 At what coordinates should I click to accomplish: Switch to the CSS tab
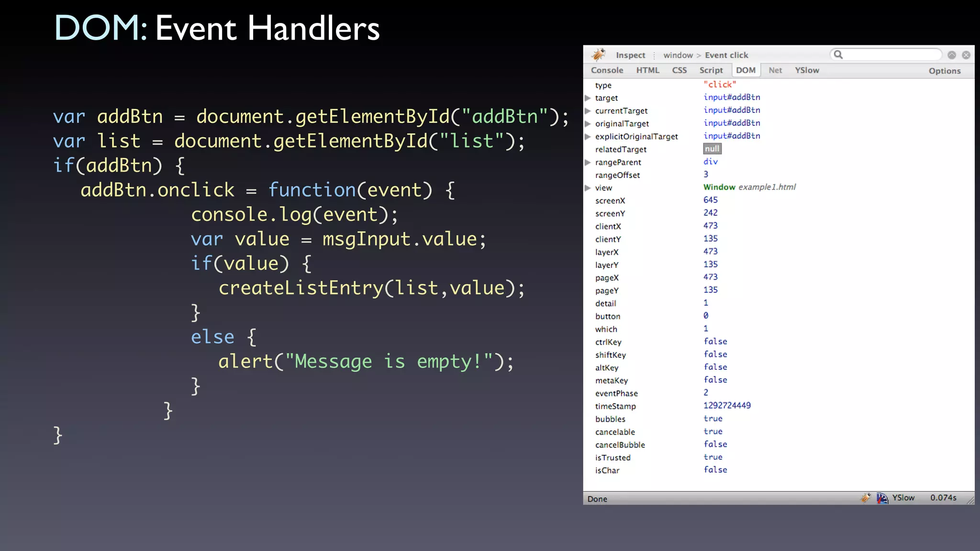coord(679,70)
